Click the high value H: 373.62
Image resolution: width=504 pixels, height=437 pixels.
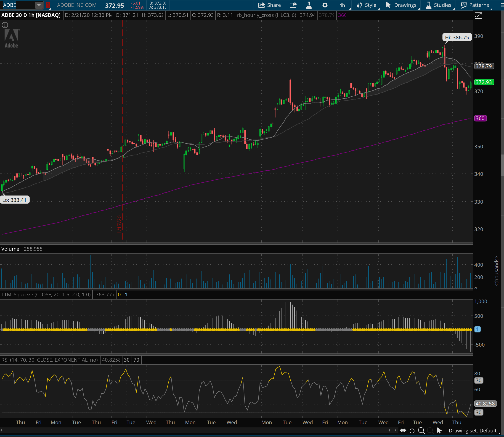[x=153, y=15]
